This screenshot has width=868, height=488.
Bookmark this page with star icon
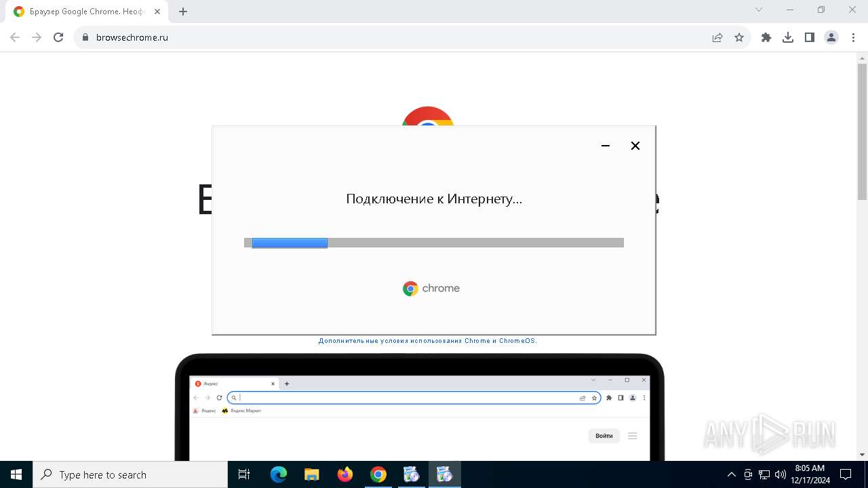click(x=739, y=37)
